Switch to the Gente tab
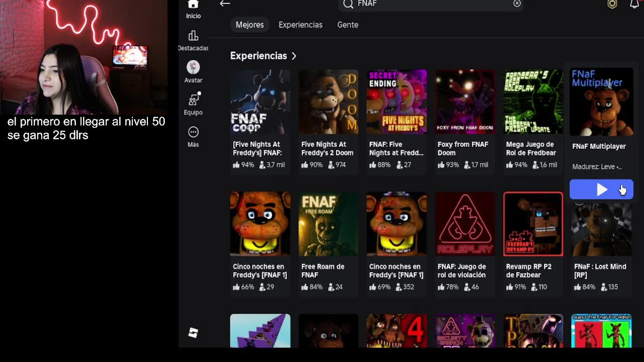This screenshot has width=644, height=362. [348, 25]
